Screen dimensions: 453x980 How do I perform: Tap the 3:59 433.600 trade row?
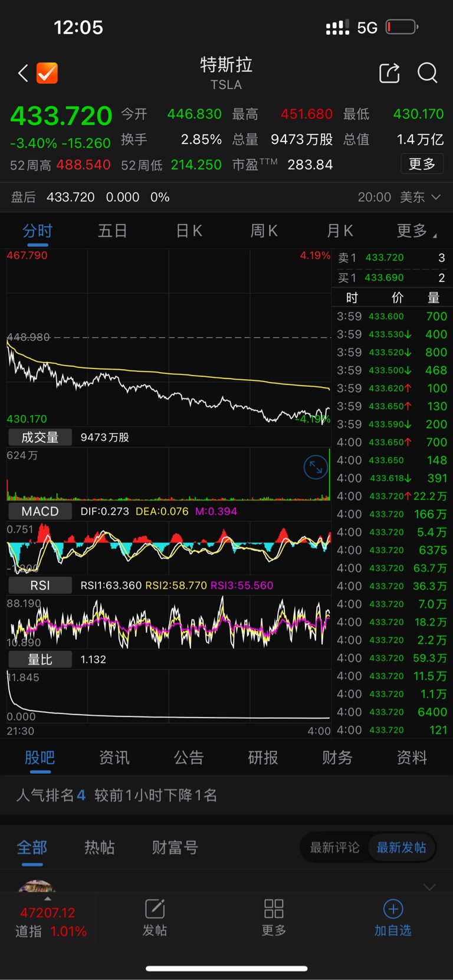point(392,316)
